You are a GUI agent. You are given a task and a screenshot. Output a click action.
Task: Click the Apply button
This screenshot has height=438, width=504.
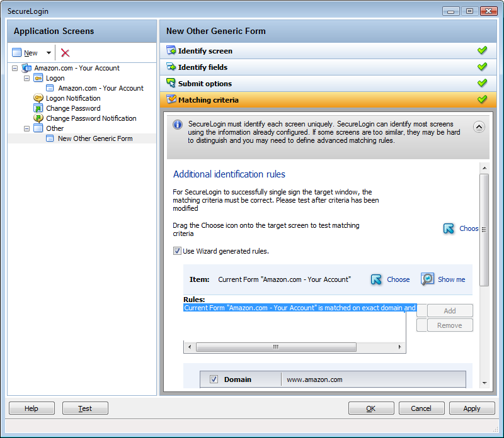coord(471,408)
